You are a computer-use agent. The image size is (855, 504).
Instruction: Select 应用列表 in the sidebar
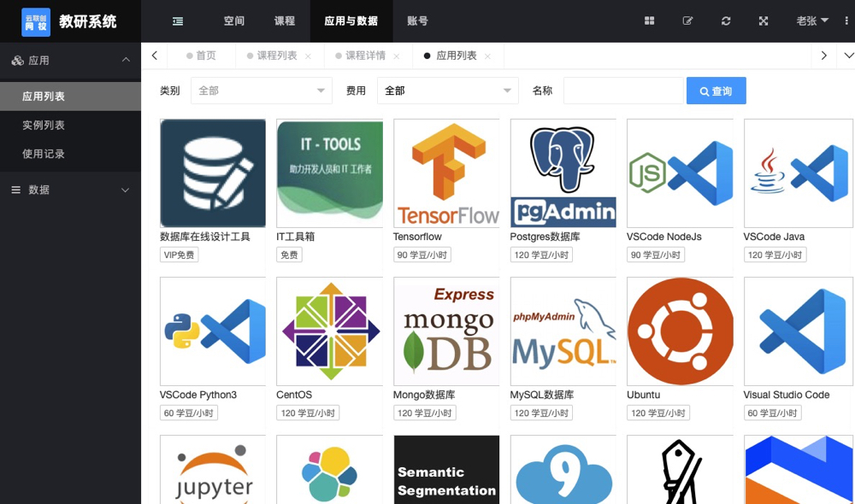point(70,97)
